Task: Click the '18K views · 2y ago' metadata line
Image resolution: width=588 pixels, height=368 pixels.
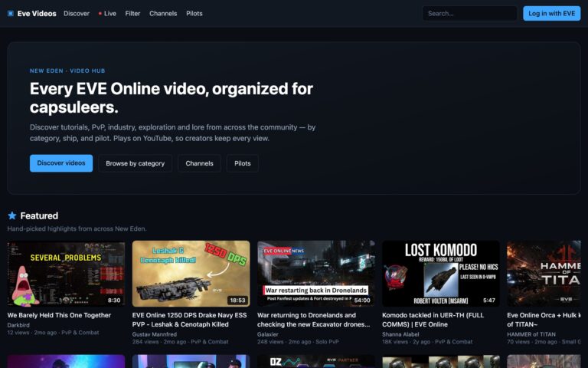Action: pos(427,342)
